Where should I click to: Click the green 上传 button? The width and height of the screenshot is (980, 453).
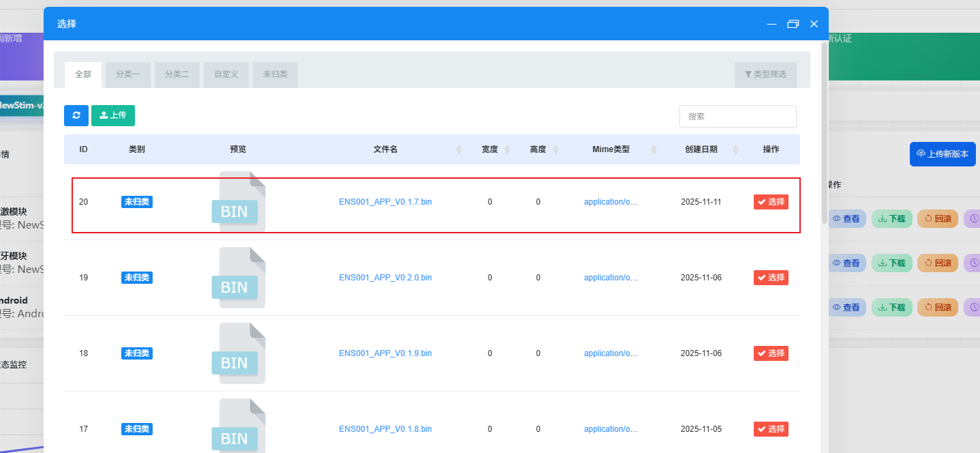pyautogui.click(x=113, y=115)
